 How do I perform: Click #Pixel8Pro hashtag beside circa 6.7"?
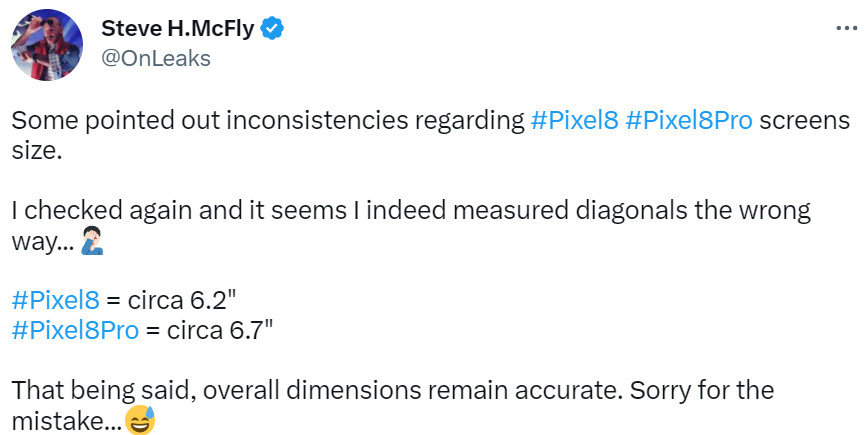coord(75,331)
